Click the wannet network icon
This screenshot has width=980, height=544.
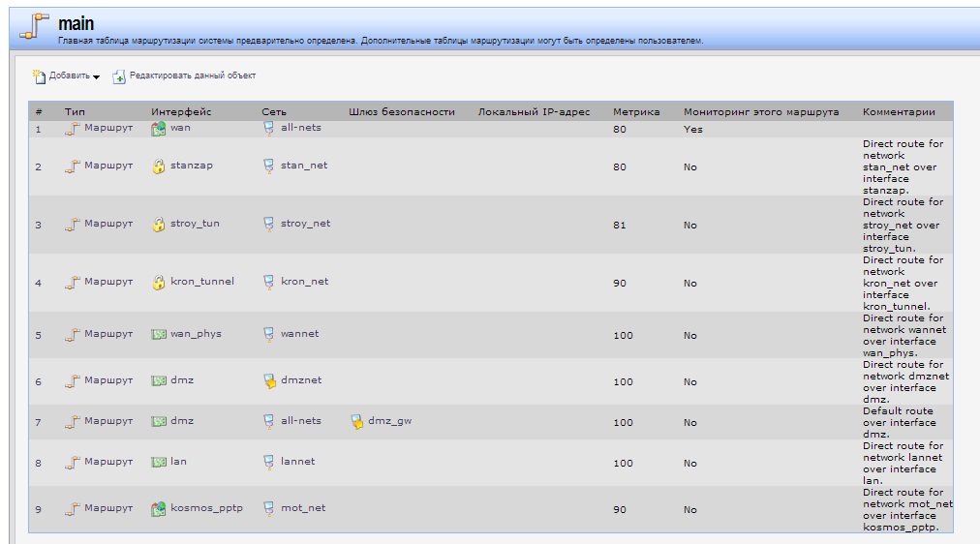click(x=268, y=334)
